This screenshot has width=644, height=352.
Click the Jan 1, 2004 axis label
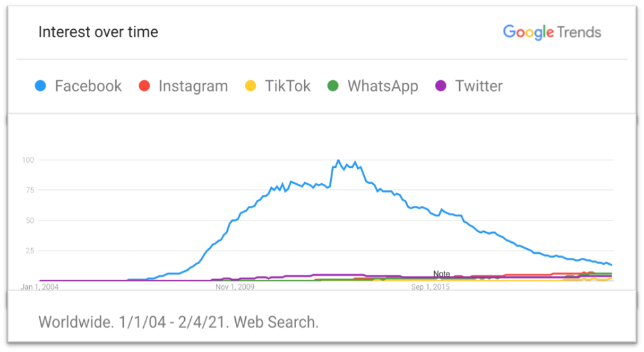[40, 287]
